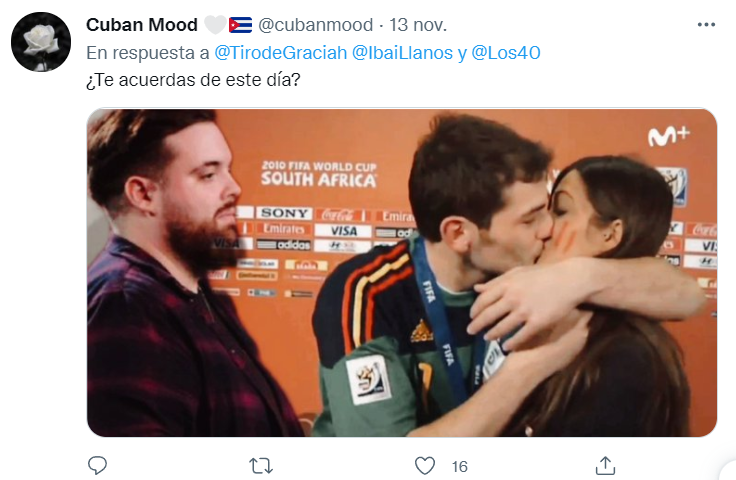The image size is (736, 480).
Task: Like the tweet with the heart icon
Action: [x=425, y=466]
